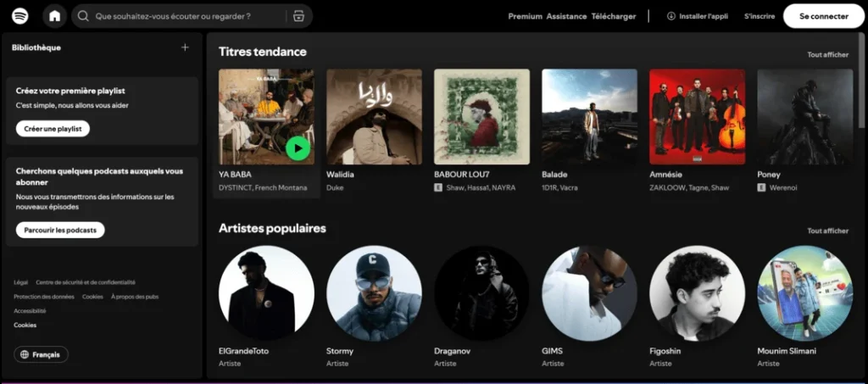Screen dimensions: 868x384
Task: Open Mounim Slimani artist picture
Action: tap(805, 293)
